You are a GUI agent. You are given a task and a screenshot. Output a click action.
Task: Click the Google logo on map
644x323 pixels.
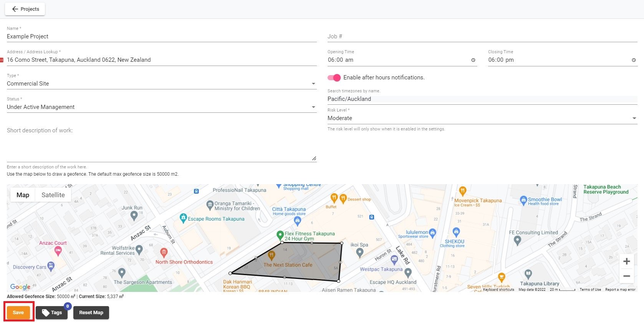click(x=20, y=287)
